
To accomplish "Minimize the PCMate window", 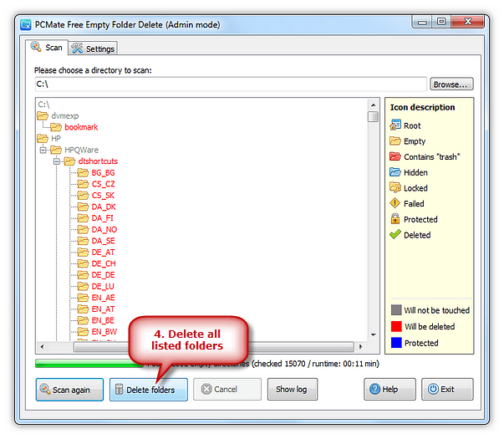I will click(422, 23).
